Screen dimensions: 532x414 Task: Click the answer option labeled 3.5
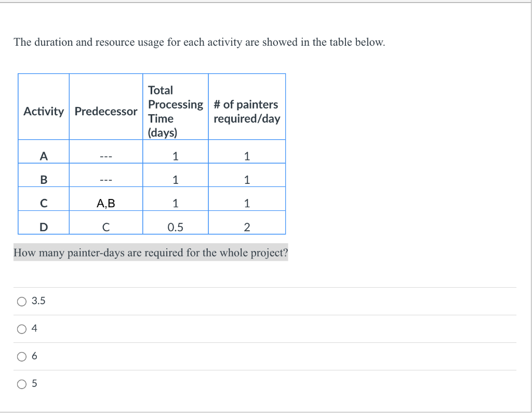tap(39, 300)
